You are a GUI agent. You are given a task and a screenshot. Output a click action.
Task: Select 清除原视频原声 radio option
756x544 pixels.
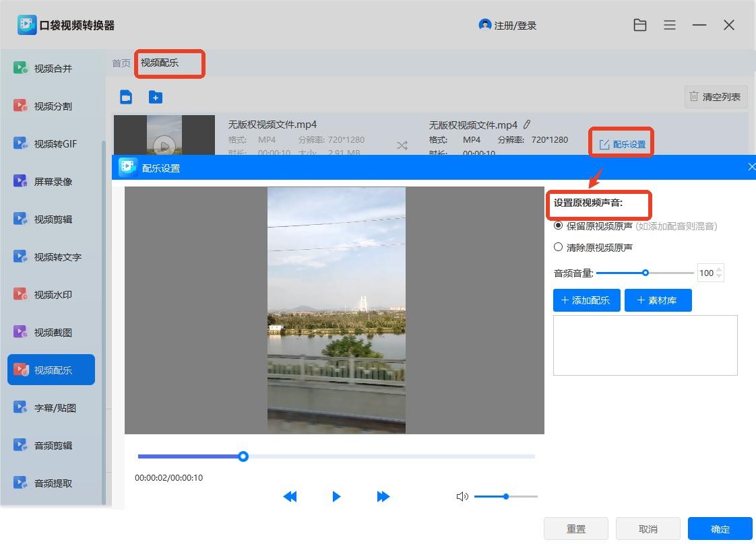point(558,247)
